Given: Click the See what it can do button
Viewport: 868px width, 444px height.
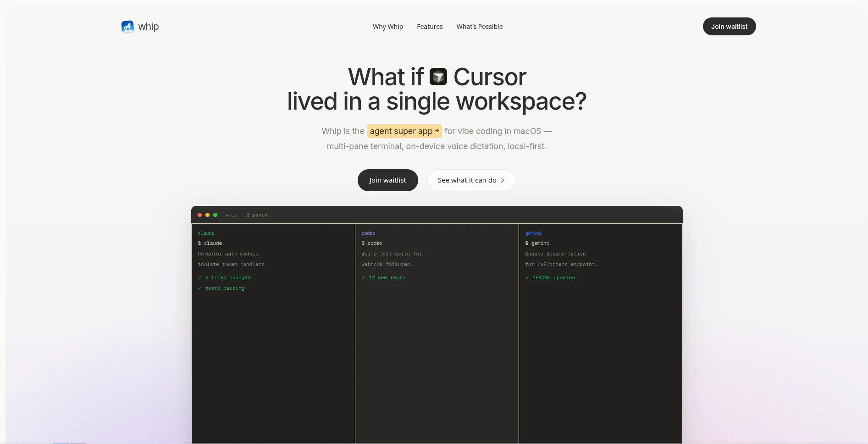Looking at the screenshot, I should click(x=471, y=180).
